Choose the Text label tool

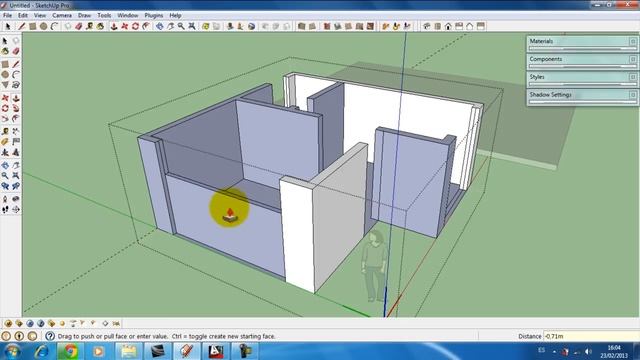pos(16,142)
